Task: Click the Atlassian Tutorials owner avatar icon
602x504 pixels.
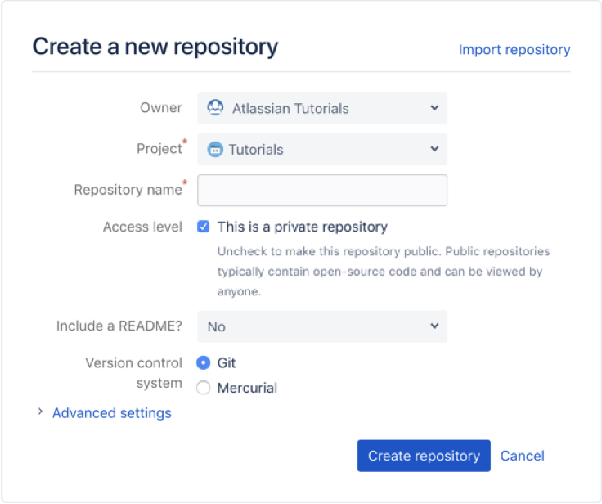Action: pyautogui.click(x=215, y=108)
